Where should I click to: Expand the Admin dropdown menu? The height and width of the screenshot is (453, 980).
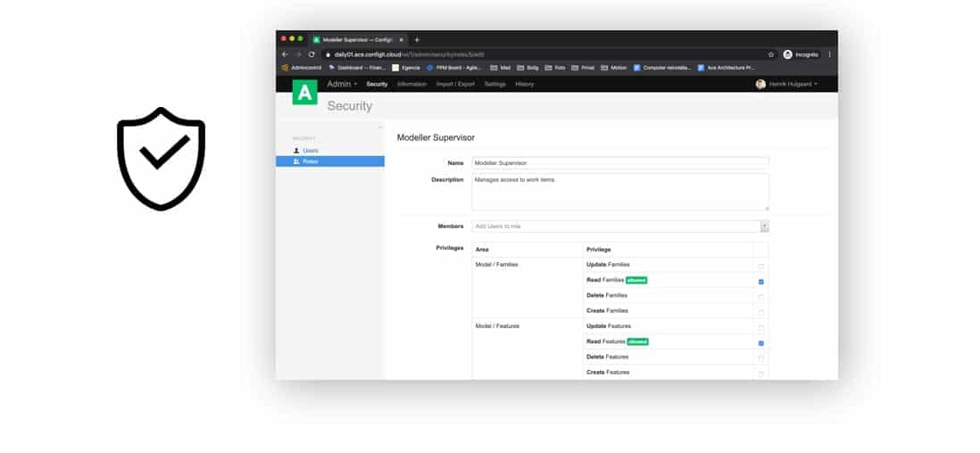pos(342,84)
